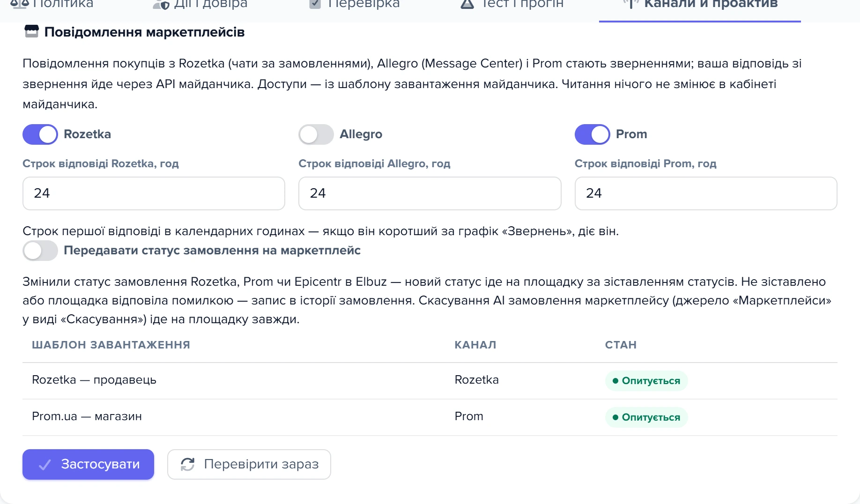Click the Опитується status for Rozetka
The width and height of the screenshot is (860, 504).
646,381
